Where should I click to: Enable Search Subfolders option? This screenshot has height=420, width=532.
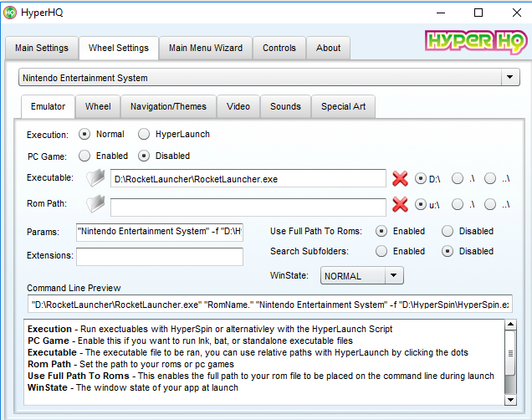[381, 251]
